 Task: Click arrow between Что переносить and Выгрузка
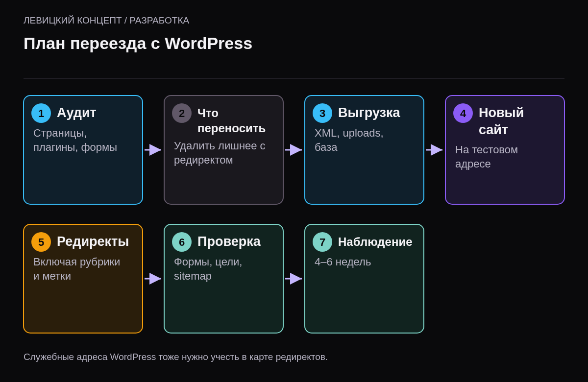pyautogui.click(x=294, y=150)
